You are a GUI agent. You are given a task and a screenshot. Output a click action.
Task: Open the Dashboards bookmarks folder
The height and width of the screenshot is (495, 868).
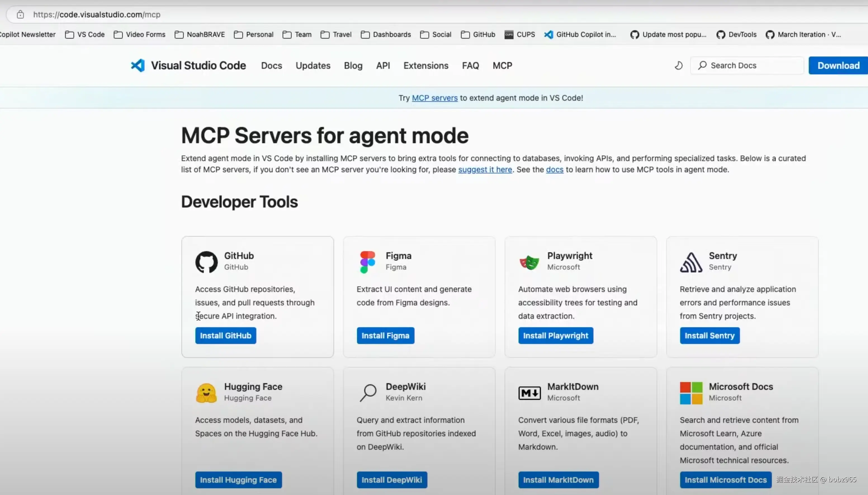tap(386, 34)
